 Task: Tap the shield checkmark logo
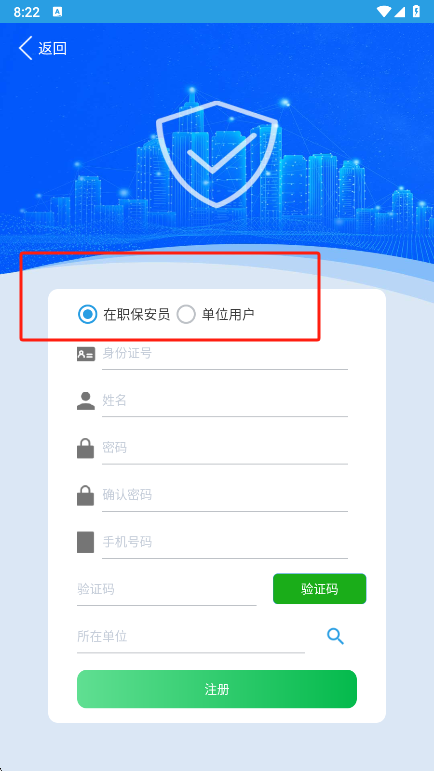[217, 154]
